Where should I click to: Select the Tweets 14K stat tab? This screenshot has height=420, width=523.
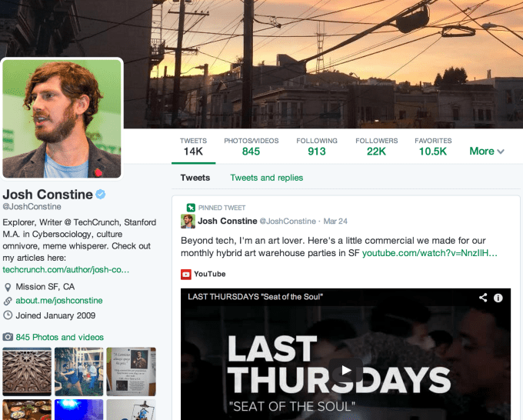[194, 147]
